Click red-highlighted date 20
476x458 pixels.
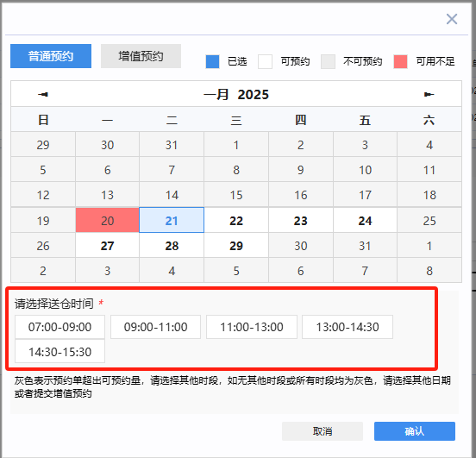tap(107, 221)
